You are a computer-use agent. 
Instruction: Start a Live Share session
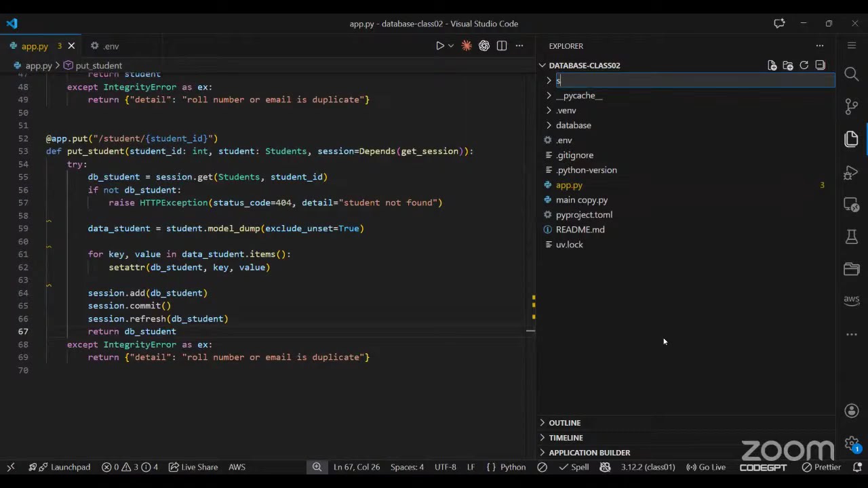point(193,467)
